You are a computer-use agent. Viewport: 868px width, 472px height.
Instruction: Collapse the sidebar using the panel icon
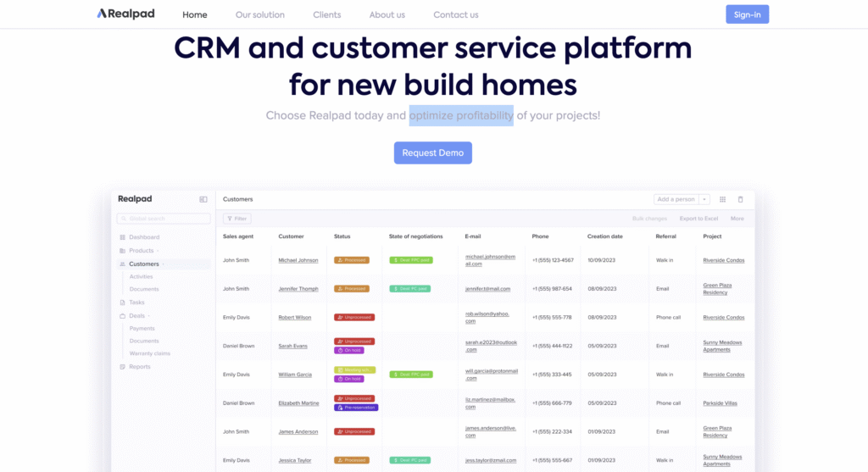[203, 199]
